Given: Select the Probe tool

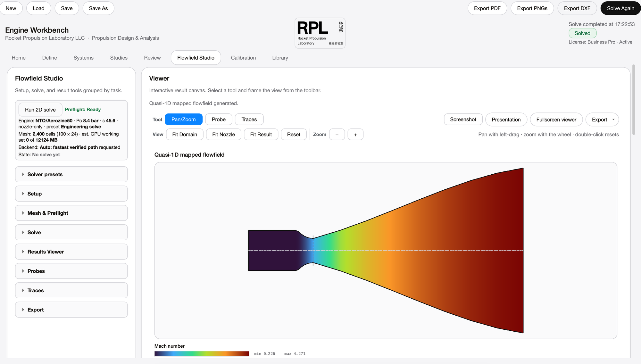Looking at the screenshot, I should point(219,119).
